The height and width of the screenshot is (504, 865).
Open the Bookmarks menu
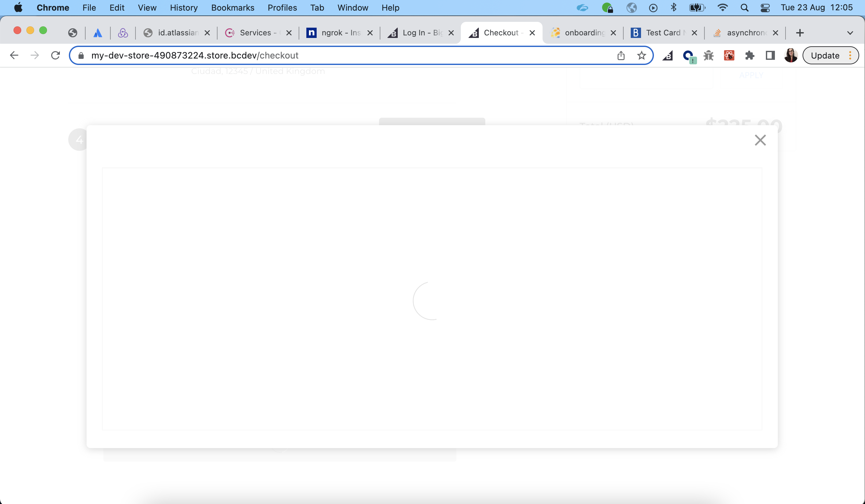tap(232, 7)
